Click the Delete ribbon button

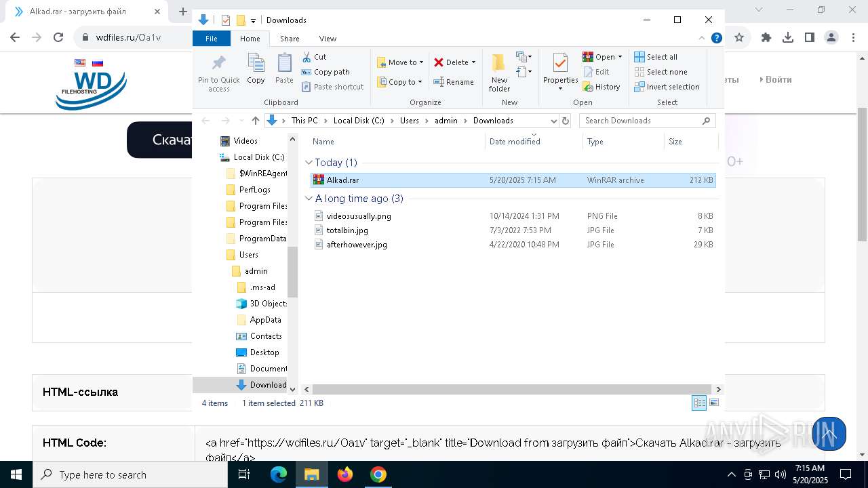coord(454,62)
